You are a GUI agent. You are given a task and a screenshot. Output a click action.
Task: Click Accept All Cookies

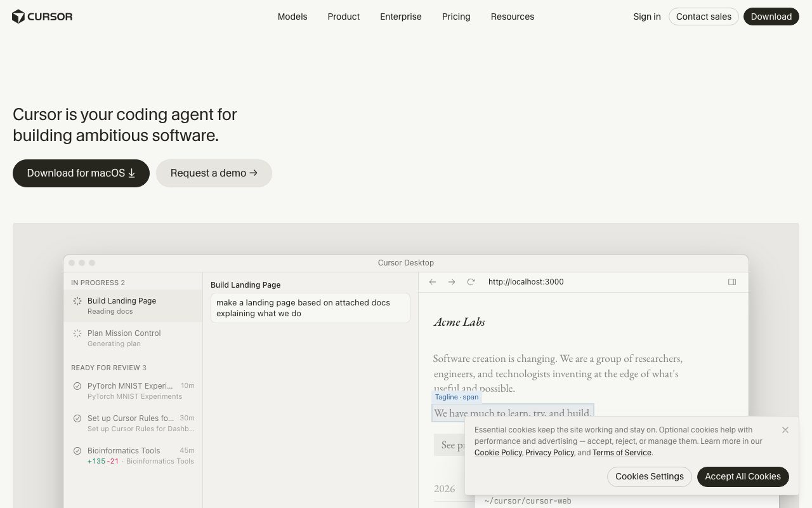(x=743, y=476)
